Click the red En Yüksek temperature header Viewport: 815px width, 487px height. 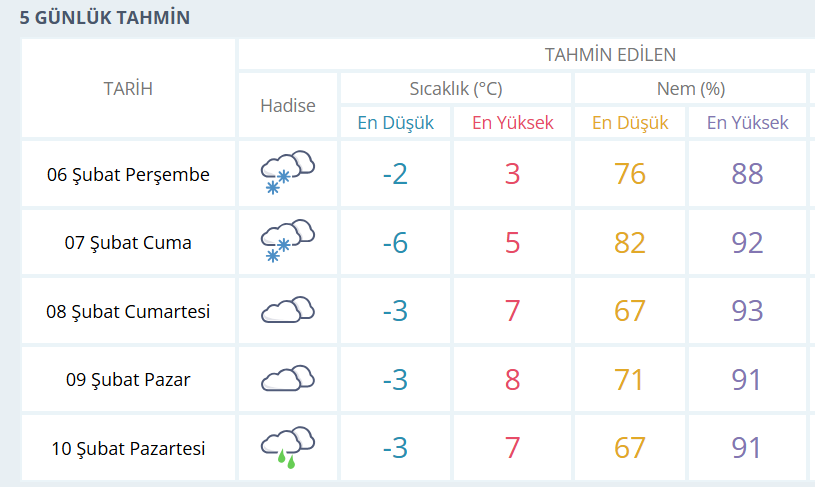coord(512,123)
